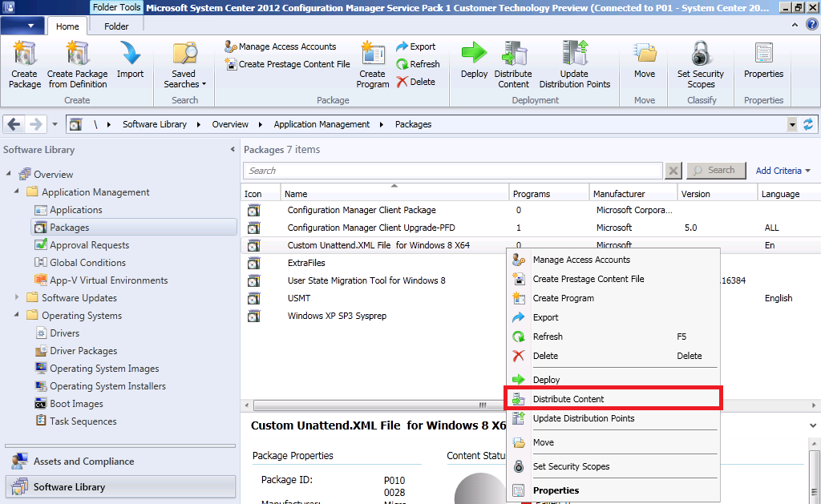This screenshot has height=504, width=821.
Task: Click Manage Access Accounts in the ribbon
Action: coord(281,46)
